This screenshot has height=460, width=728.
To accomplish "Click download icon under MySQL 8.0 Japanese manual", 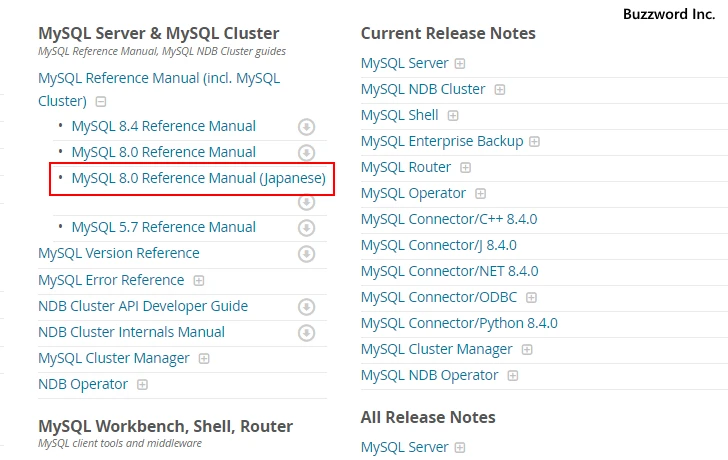I will tap(306, 202).
